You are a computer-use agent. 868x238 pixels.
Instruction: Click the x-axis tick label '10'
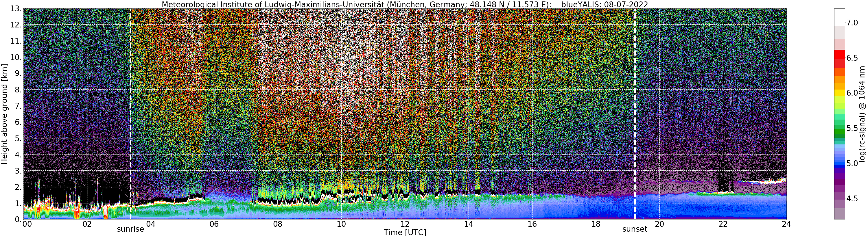click(341, 224)
